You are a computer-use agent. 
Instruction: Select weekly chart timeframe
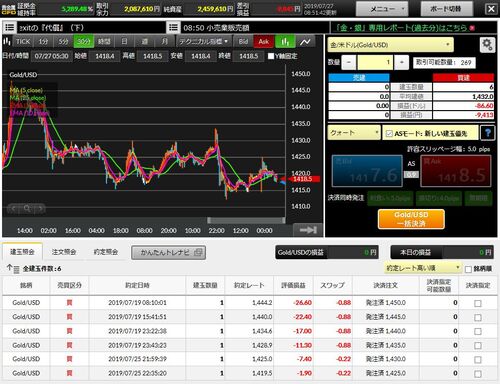point(144,42)
